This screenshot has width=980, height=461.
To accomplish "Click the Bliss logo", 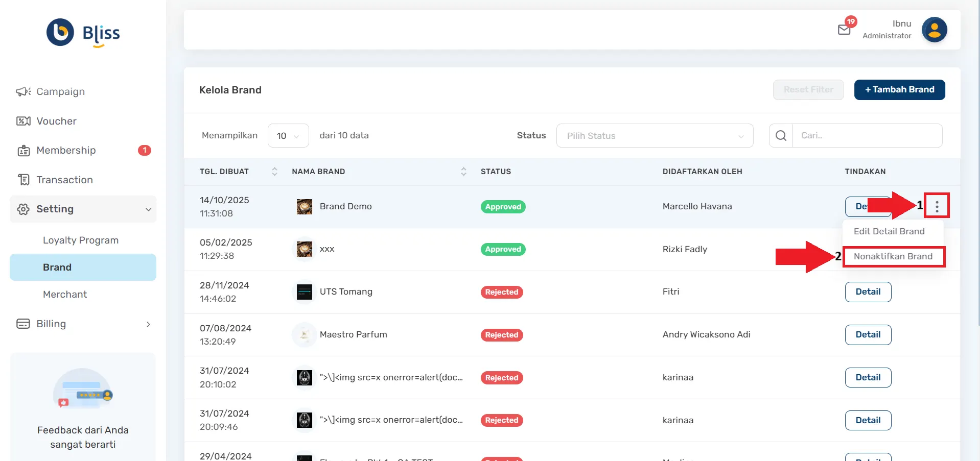I will (x=83, y=33).
